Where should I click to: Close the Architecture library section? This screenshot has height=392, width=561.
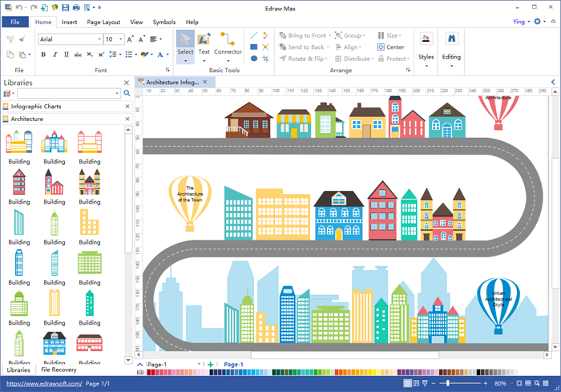(x=127, y=119)
